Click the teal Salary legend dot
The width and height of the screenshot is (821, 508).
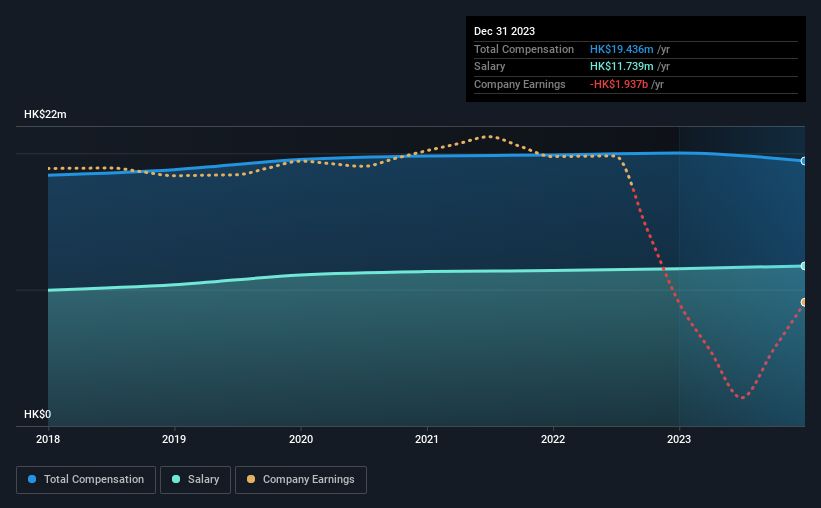tap(176, 479)
